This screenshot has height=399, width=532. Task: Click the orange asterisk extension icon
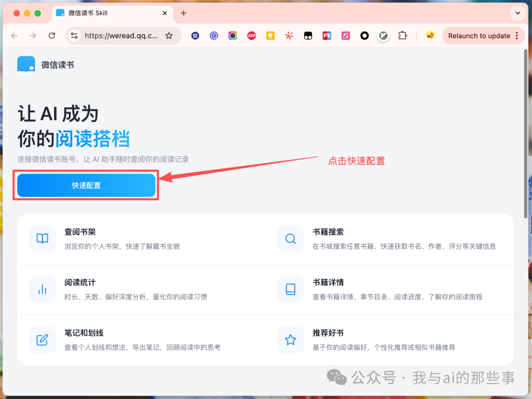(x=289, y=36)
